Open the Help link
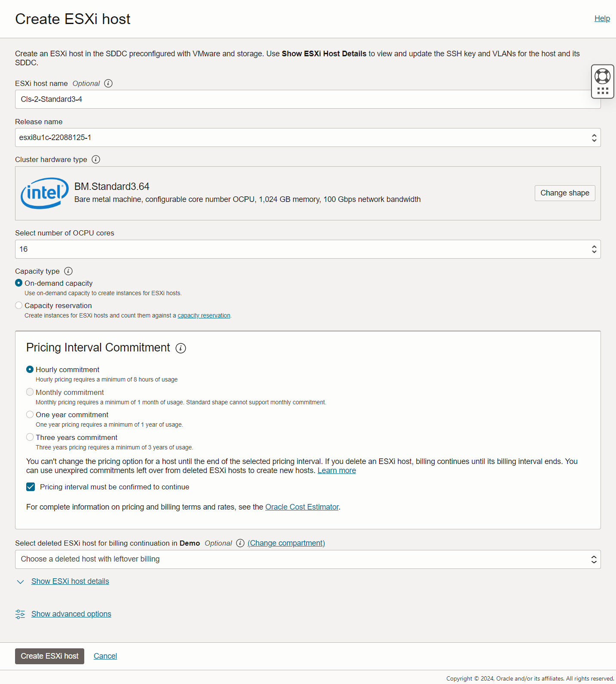Screen dimensions: 616x684 pos(602,18)
